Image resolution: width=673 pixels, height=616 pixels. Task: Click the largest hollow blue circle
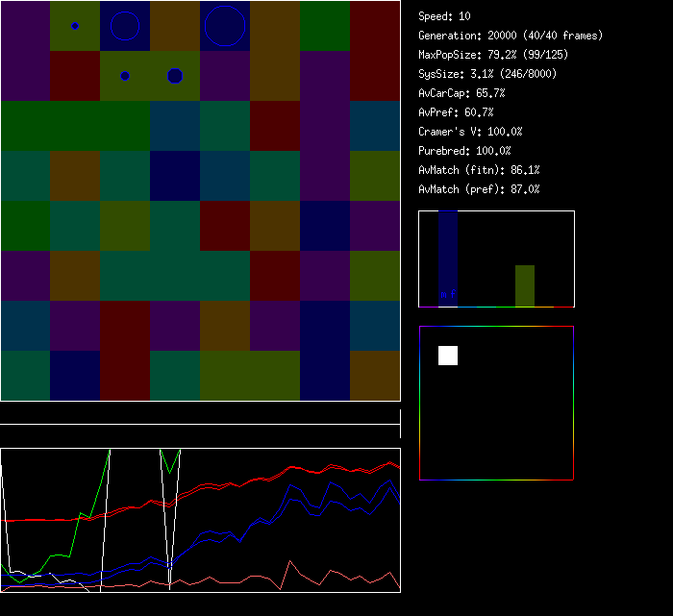pos(225,26)
